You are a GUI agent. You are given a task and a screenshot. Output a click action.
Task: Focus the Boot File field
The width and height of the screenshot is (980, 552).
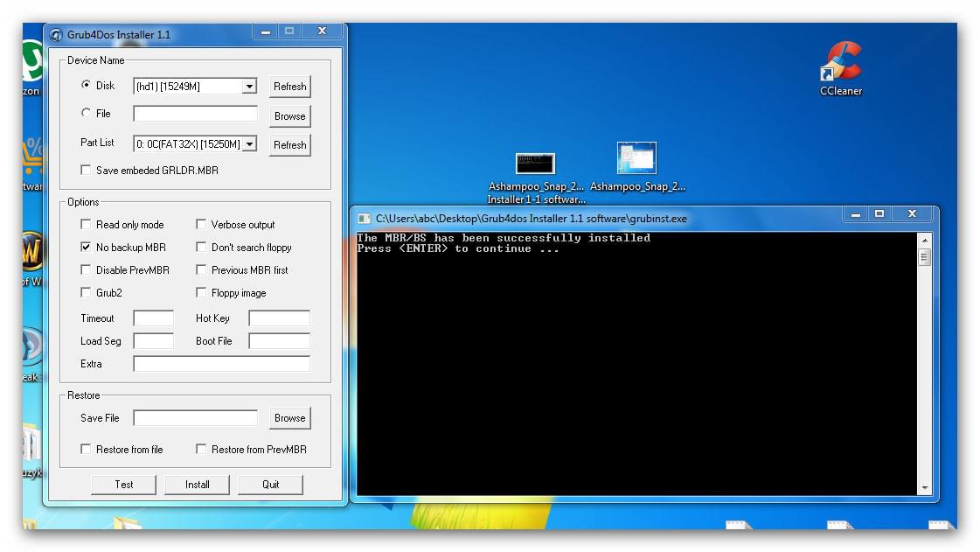click(280, 340)
